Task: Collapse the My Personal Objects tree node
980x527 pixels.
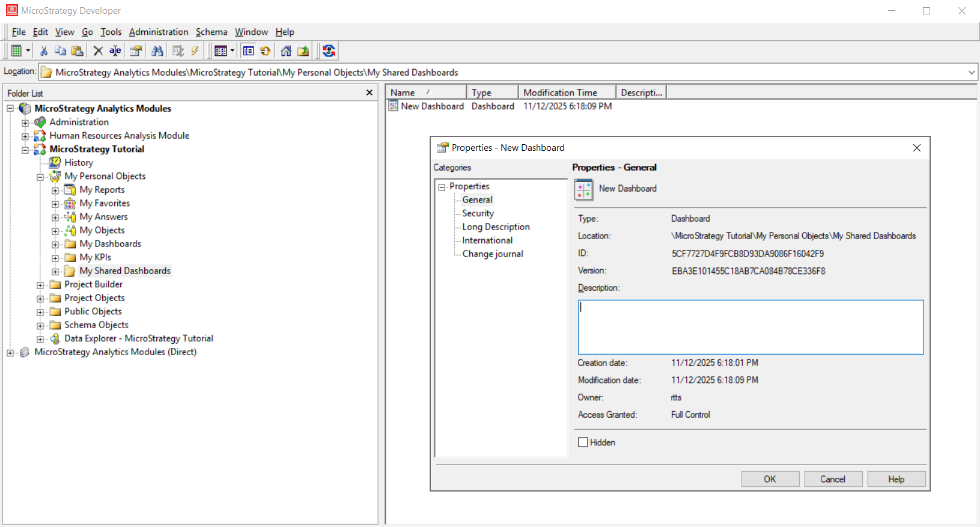Action: [x=40, y=177]
